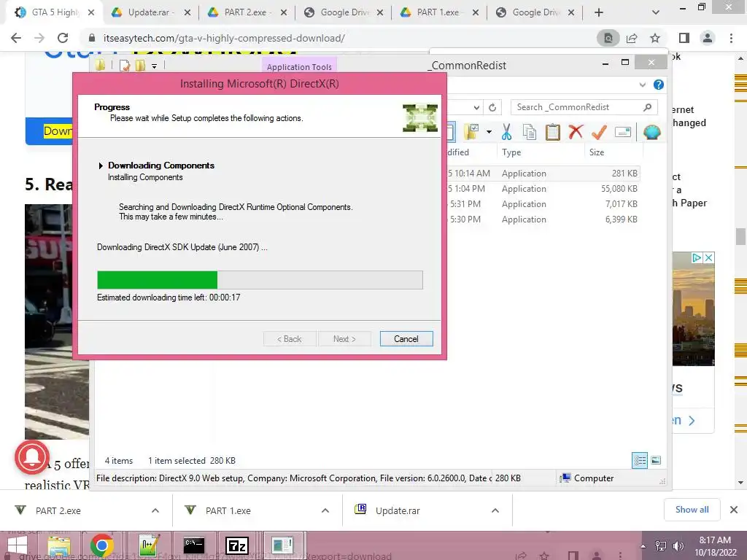Close the Chrome downloads bar

(734, 510)
